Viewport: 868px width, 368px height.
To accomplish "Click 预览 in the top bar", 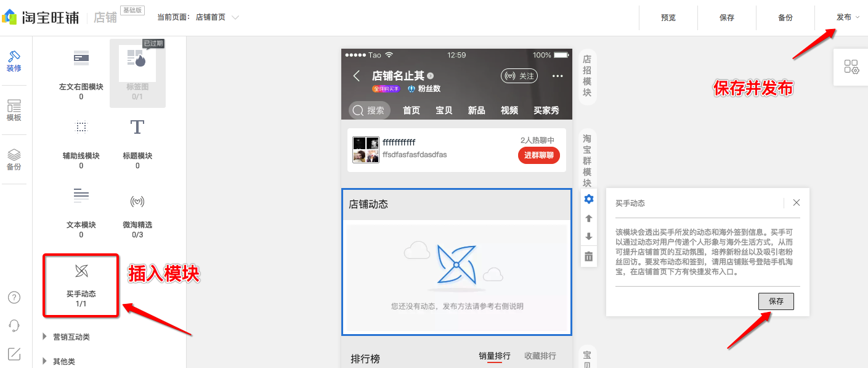I will pos(668,18).
